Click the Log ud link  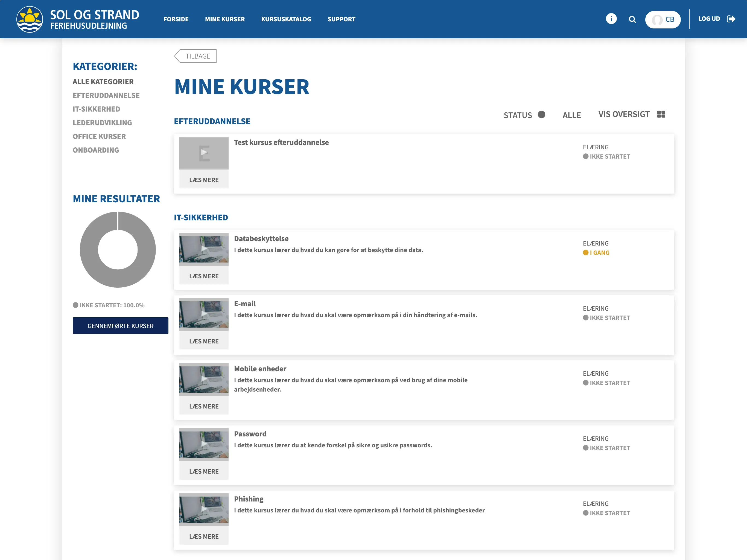pos(709,19)
